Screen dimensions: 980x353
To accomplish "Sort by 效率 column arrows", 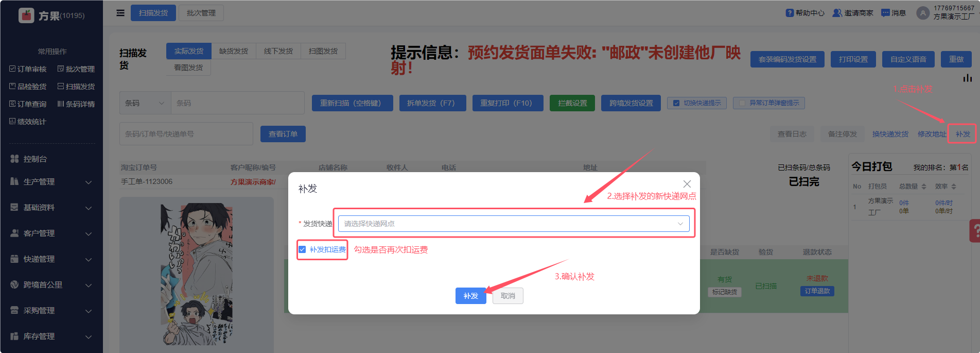I will [x=954, y=187].
